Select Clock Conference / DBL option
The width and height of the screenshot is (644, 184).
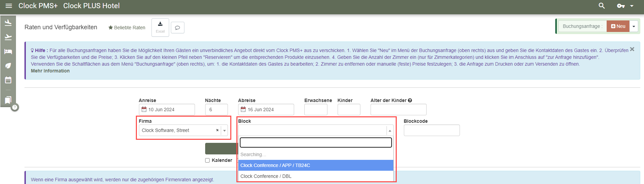316,176
